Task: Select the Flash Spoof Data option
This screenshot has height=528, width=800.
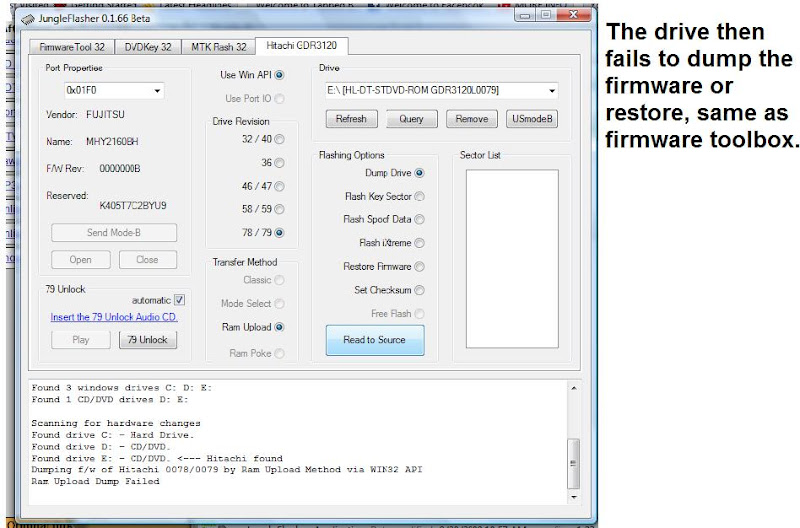Action: 419,219
